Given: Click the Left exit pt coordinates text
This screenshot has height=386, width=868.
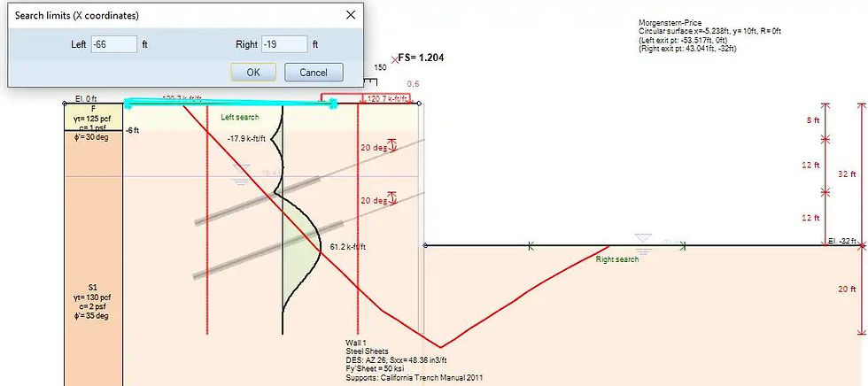Looking at the screenshot, I should point(683,41).
